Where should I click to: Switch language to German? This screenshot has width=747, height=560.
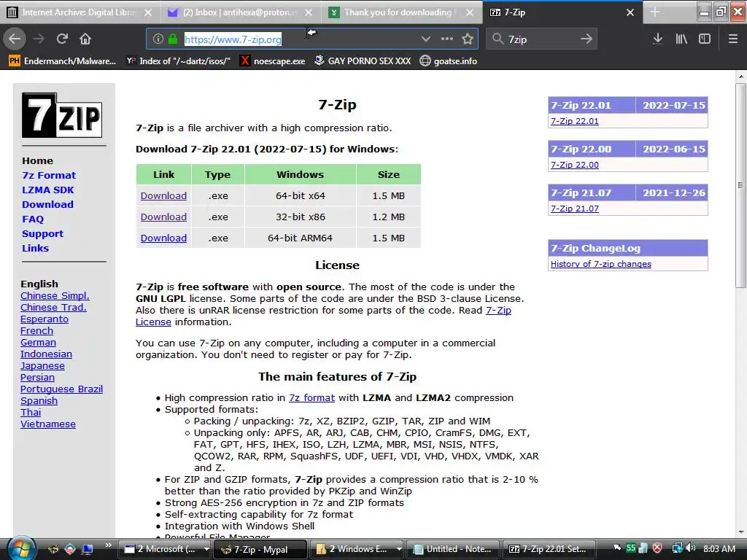(38, 343)
